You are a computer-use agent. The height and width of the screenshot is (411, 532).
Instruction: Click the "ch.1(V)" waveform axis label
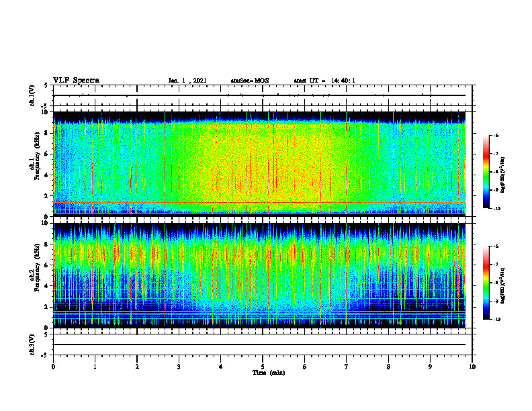pos(32,95)
